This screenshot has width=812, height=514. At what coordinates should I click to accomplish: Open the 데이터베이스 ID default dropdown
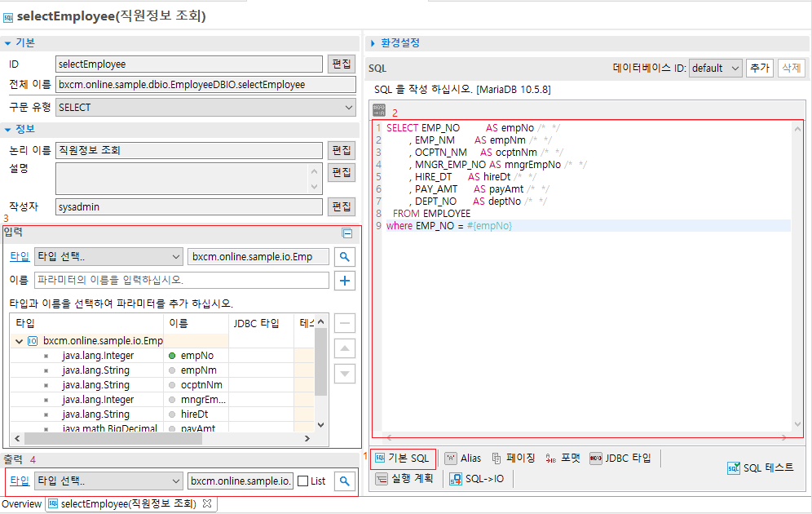715,68
